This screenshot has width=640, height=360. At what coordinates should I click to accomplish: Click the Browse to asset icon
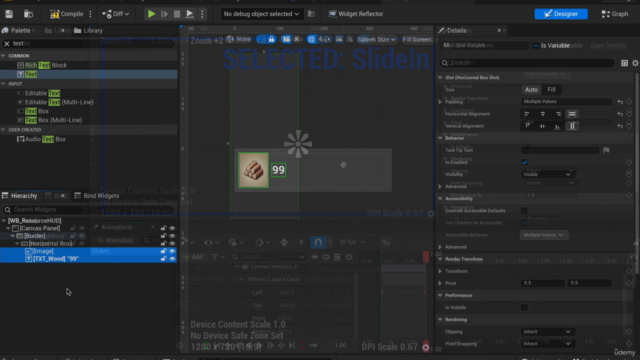(28, 14)
